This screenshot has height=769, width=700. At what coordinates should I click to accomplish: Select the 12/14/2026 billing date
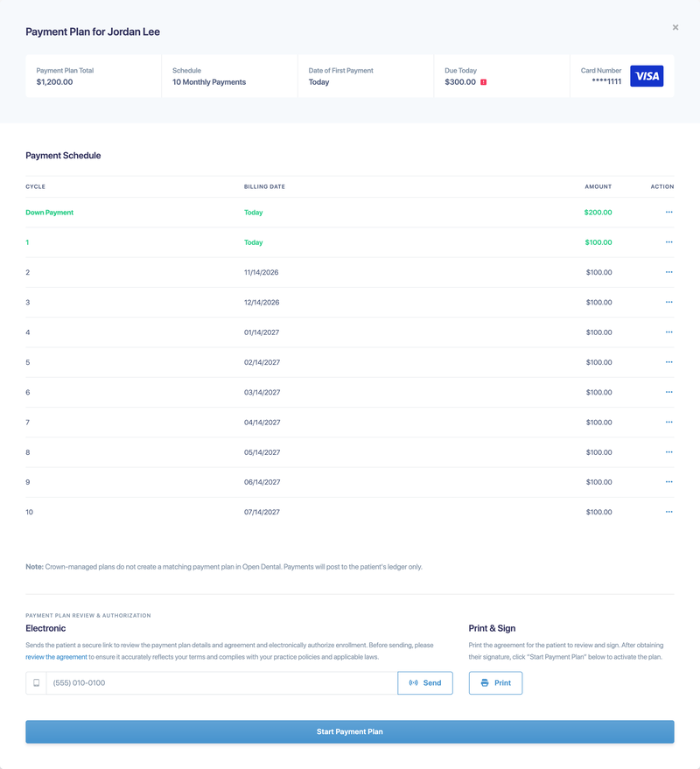tap(262, 302)
